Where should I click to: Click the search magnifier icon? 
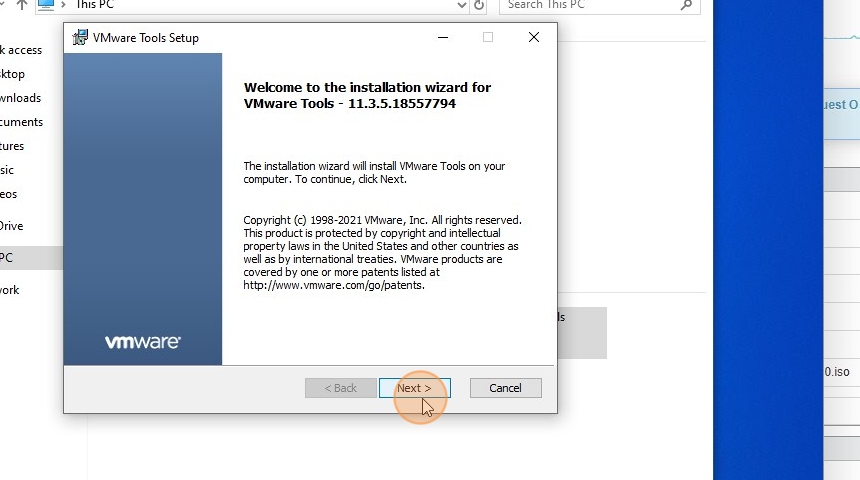coord(686,5)
